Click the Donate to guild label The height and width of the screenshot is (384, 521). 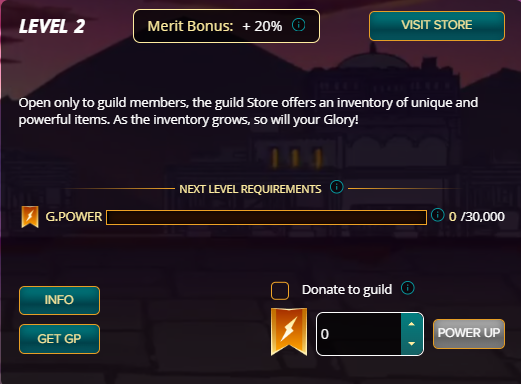point(347,290)
